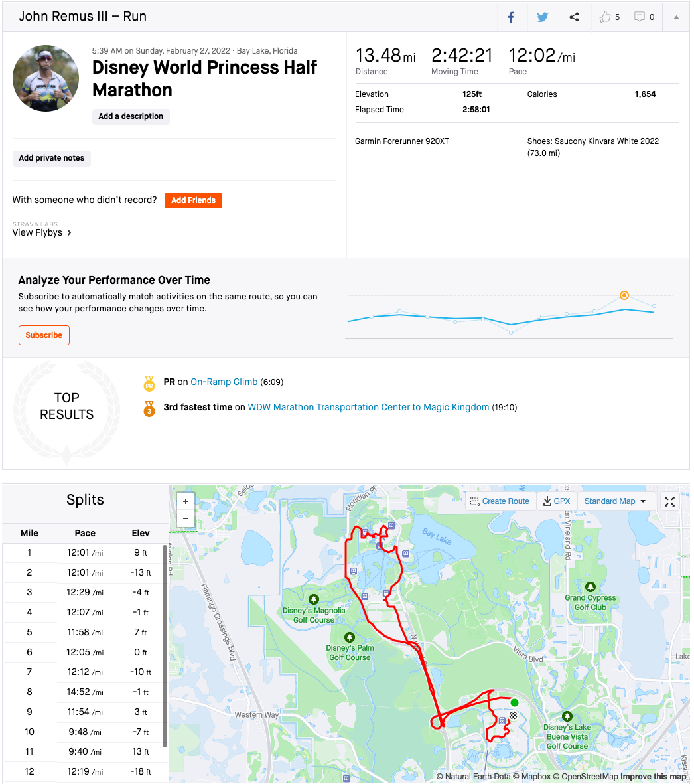694x784 pixels.
Task: Download the GPX file
Action: click(557, 501)
